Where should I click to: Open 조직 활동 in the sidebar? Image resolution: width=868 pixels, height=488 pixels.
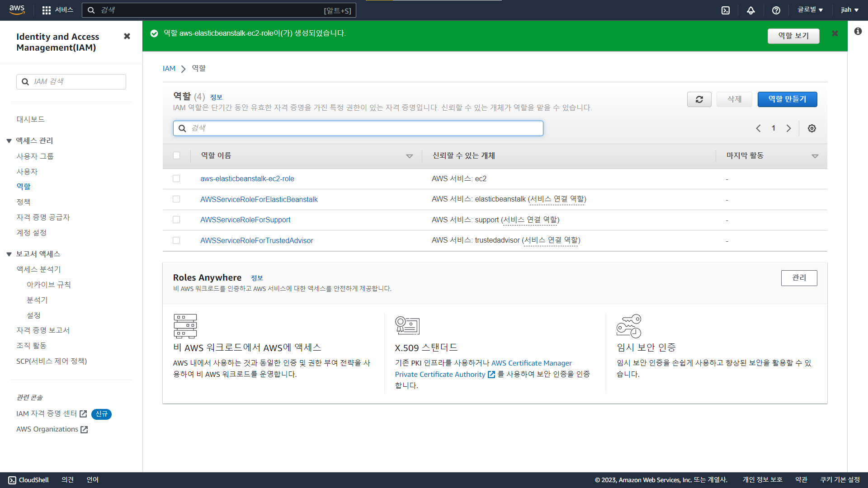32,346
